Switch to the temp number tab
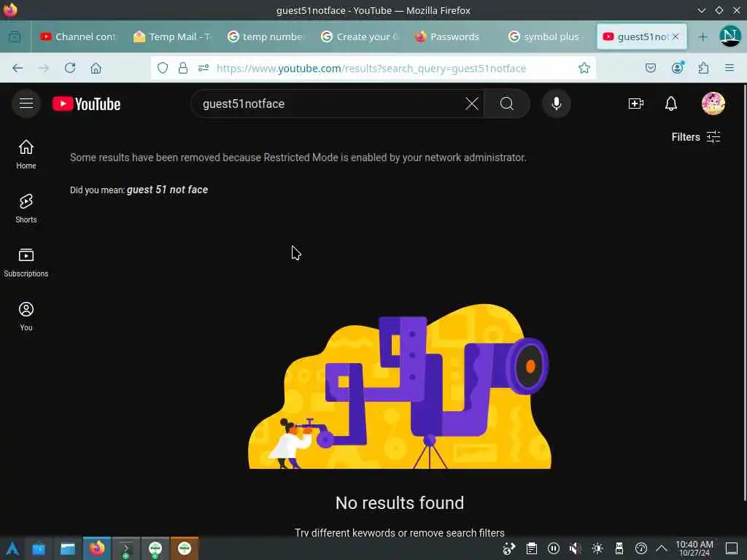 [266, 36]
